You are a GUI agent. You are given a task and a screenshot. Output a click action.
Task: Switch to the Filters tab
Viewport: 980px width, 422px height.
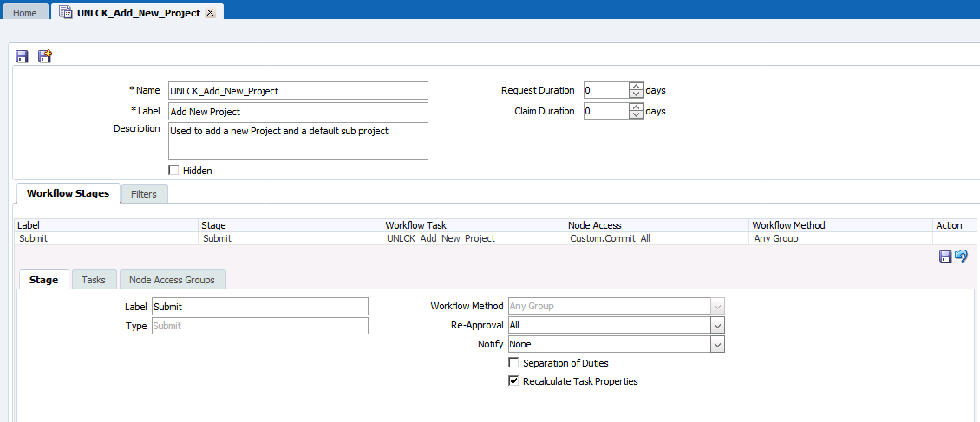tap(144, 194)
